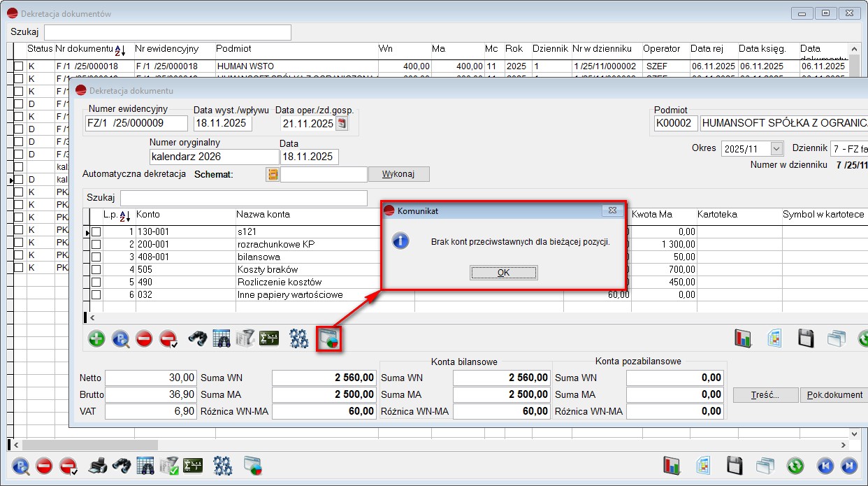Click the green refresh icon in bottom toolbar

pos(794,466)
